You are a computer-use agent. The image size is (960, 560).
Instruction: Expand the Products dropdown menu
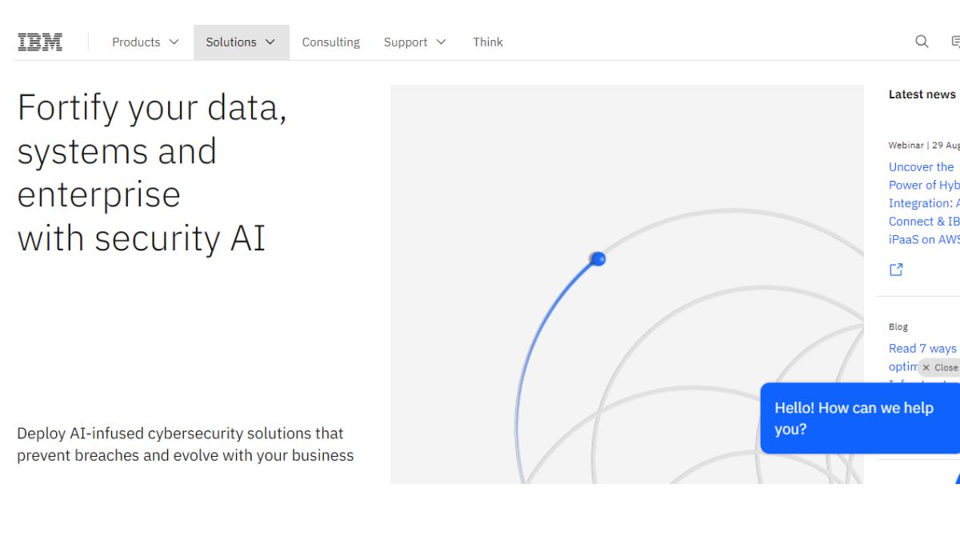click(x=145, y=42)
